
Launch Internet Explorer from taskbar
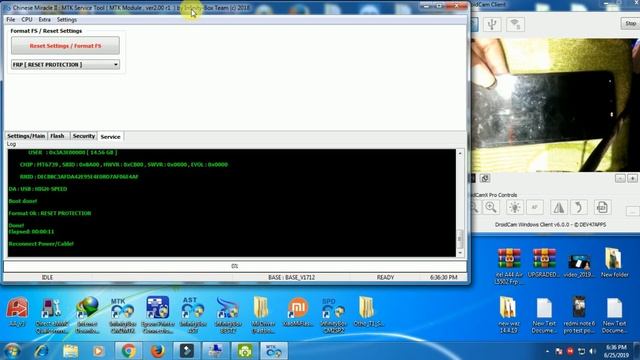click(41, 351)
